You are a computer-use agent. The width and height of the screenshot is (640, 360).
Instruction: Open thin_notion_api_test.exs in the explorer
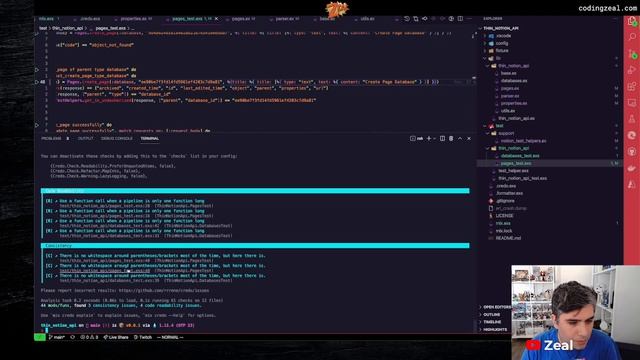click(x=522, y=178)
